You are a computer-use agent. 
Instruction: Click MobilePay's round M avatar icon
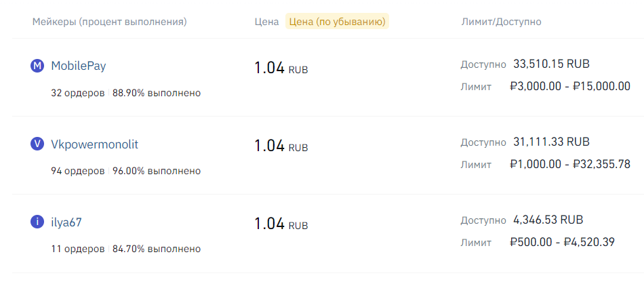[x=37, y=66]
